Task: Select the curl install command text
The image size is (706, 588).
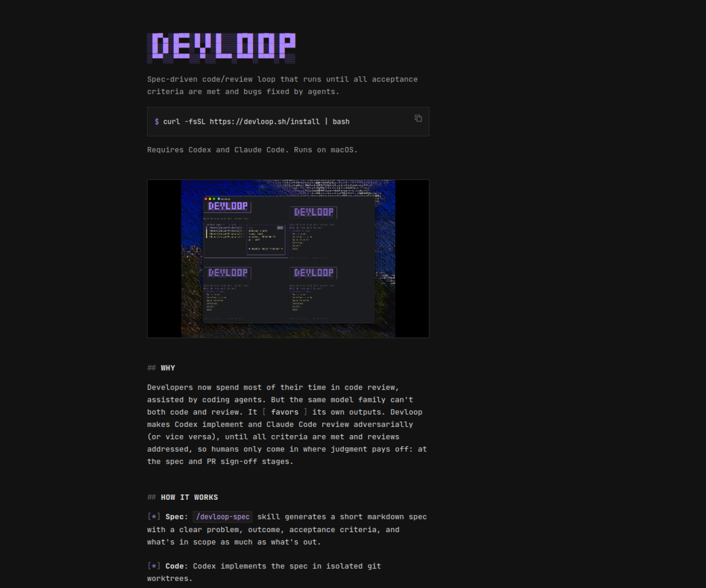Action: [256, 122]
